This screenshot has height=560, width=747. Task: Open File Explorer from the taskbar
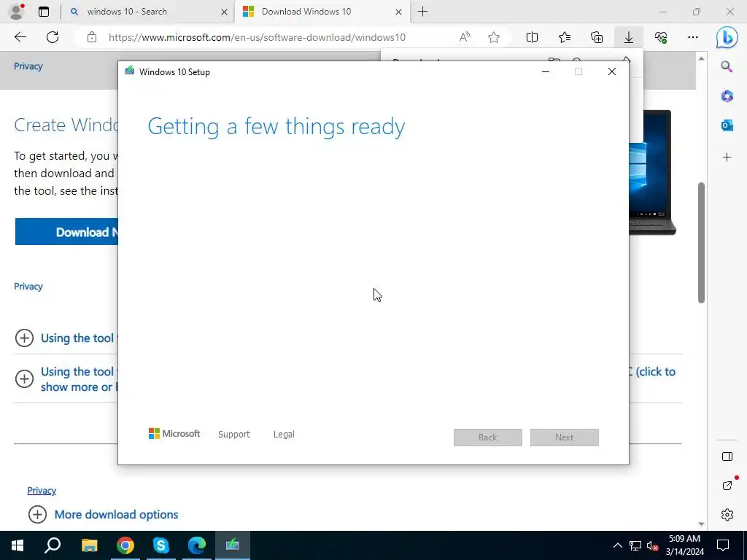[89, 545]
